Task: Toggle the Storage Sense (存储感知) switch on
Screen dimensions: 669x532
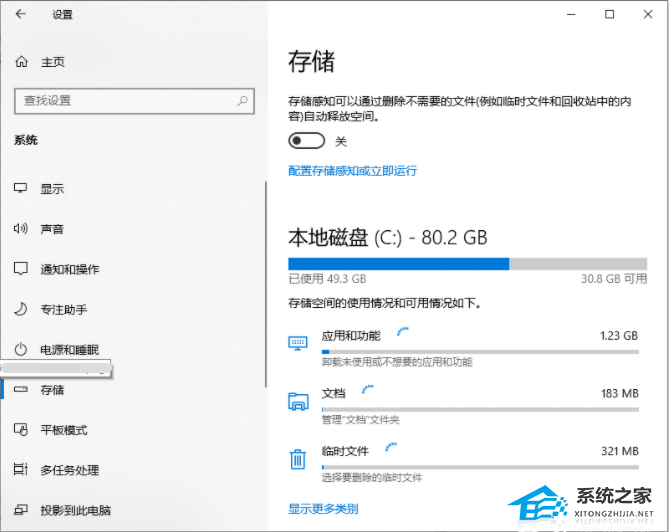Action: (306, 141)
